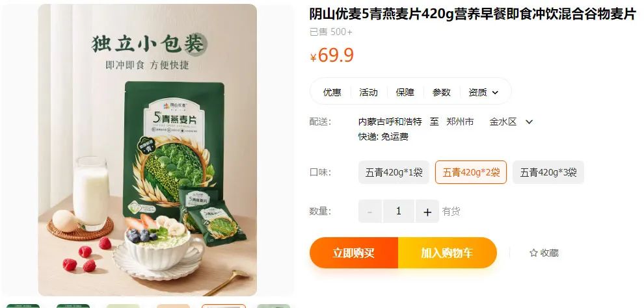View the 参数 tab

442,92
